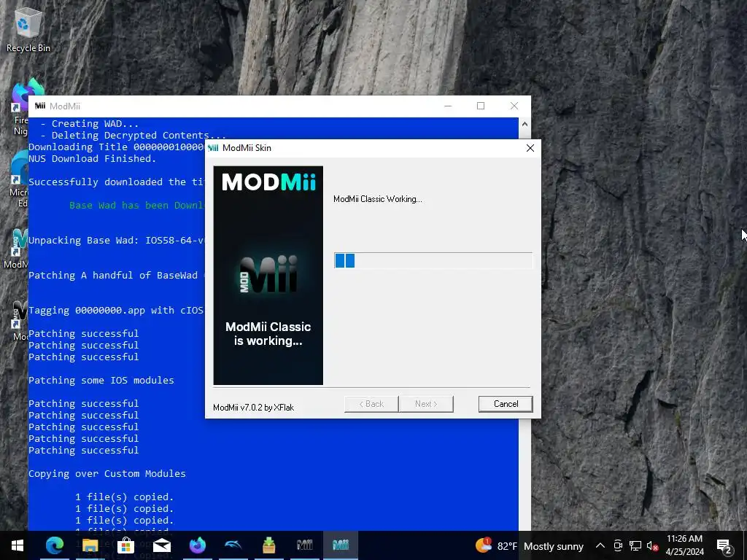Show hidden system tray icons
Viewport: 747px width, 560px height.
pos(600,545)
